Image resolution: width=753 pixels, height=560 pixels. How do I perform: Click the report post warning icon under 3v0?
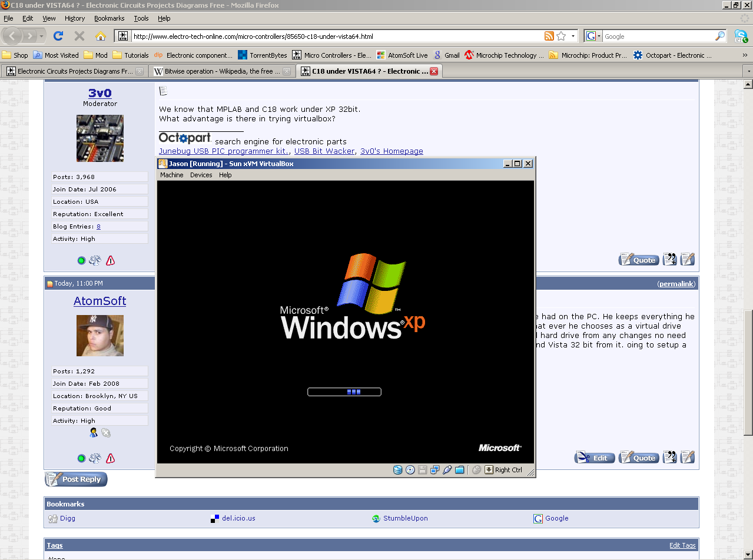[x=110, y=260]
